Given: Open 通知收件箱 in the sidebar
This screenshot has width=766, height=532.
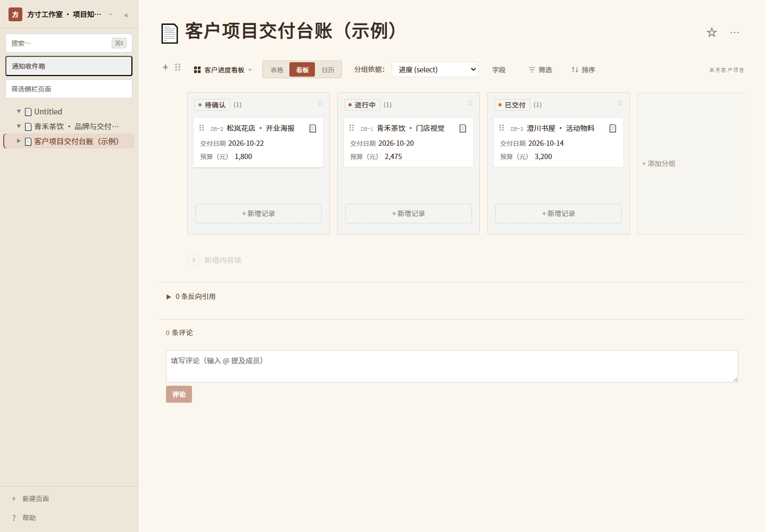Looking at the screenshot, I should click(x=69, y=66).
